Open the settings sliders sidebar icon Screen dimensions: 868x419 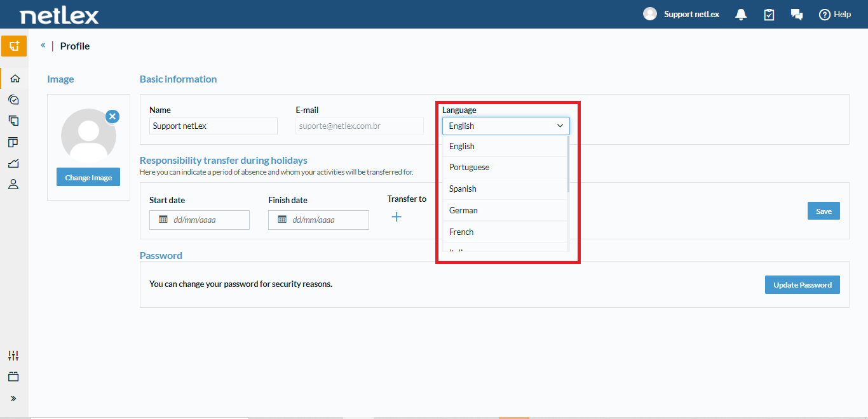pyautogui.click(x=14, y=356)
